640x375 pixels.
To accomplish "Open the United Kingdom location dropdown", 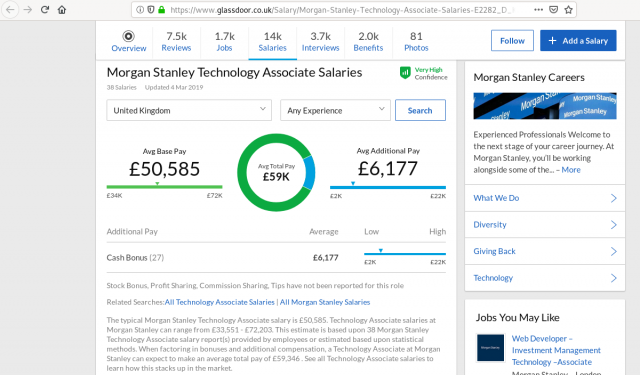I will (189, 110).
